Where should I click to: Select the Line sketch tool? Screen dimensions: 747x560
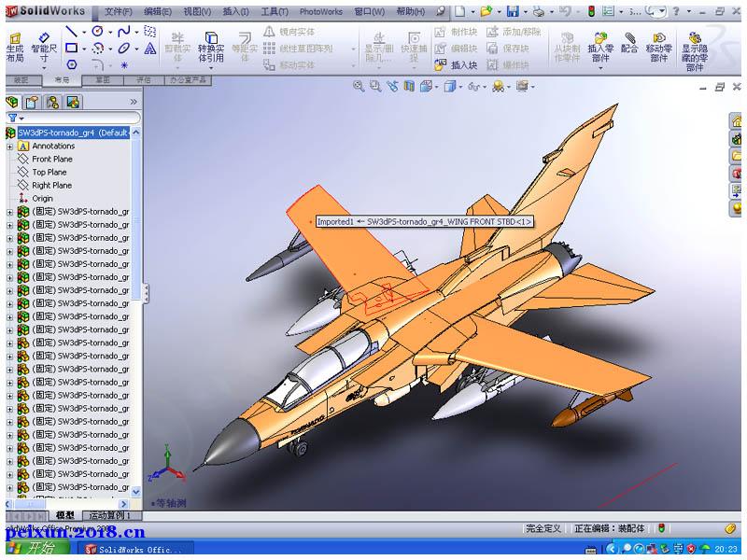point(71,32)
